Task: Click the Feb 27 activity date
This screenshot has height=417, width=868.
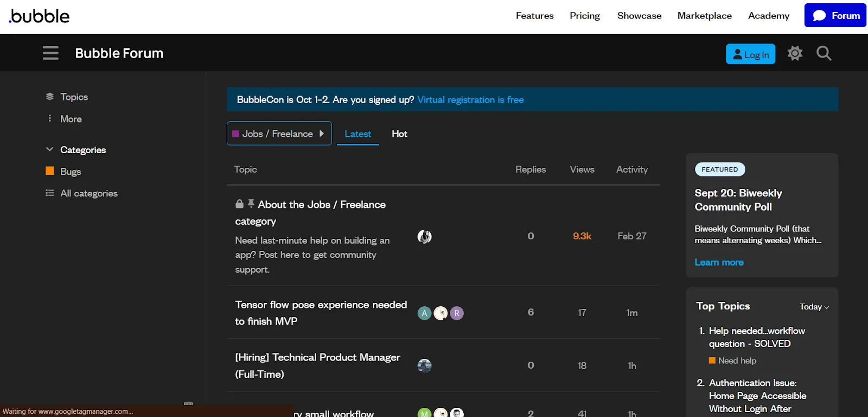Action: click(632, 236)
